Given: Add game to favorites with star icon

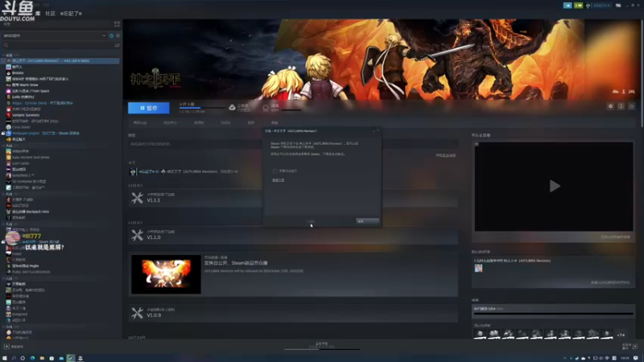Looking at the screenshot, I should (x=632, y=106).
